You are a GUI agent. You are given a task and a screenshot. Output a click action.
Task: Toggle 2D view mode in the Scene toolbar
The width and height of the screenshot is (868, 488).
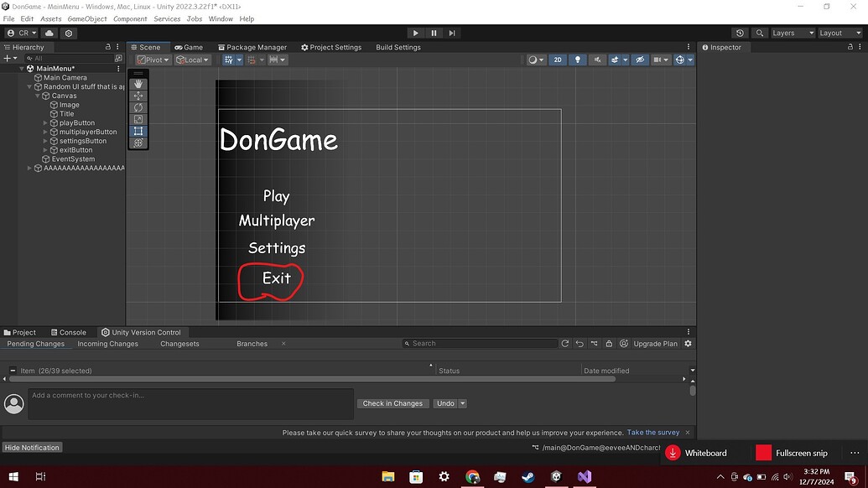click(x=557, y=60)
